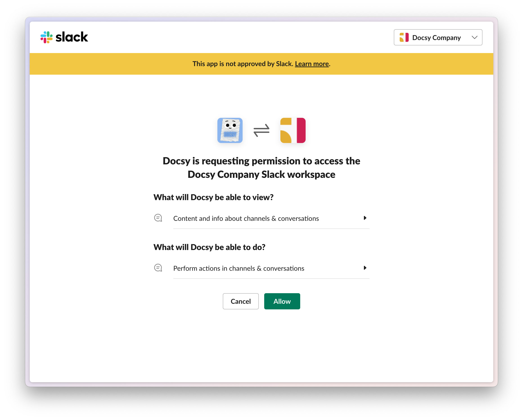523x420 pixels.
Task: Click the 'What will Docsy be able to do?' heading
Action: pos(209,247)
